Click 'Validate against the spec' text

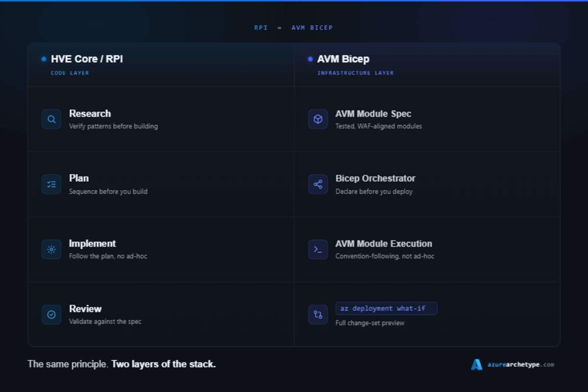(x=105, y=322)
